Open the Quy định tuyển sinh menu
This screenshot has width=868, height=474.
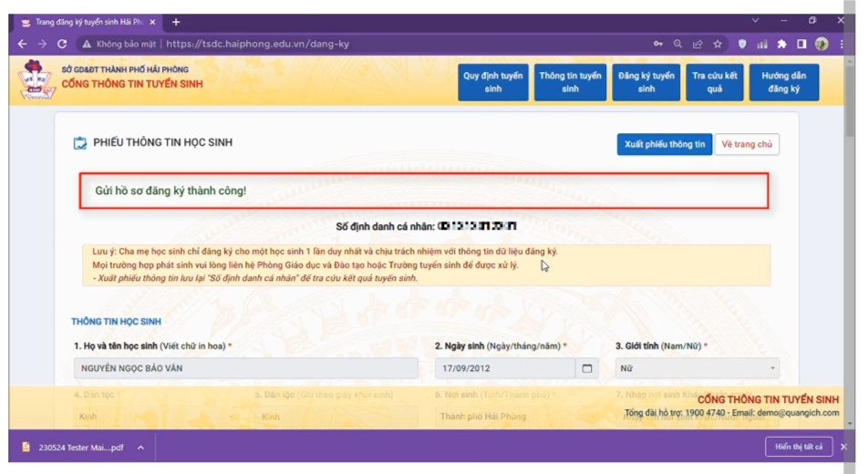(493, 82)
